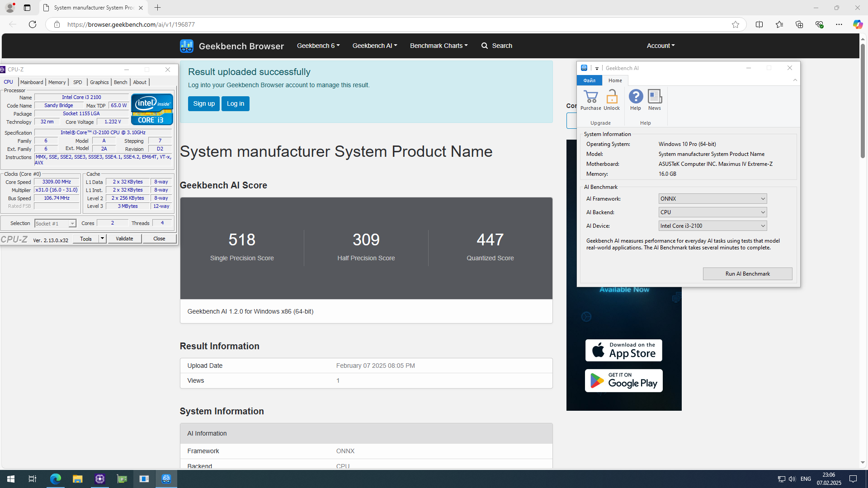
Task: Switch to CPU-Z SPD tab
Action: 78,82
